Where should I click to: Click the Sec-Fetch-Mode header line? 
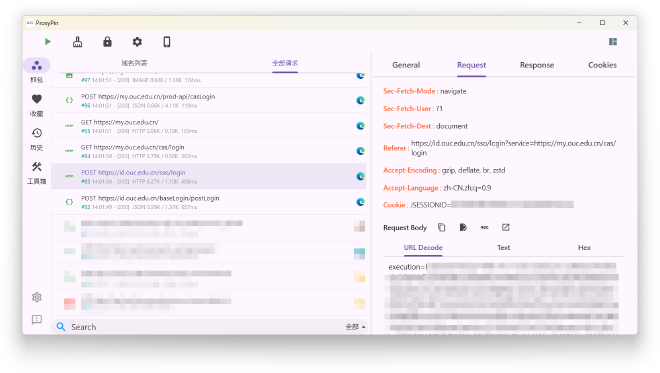click(x=424, y=91)
